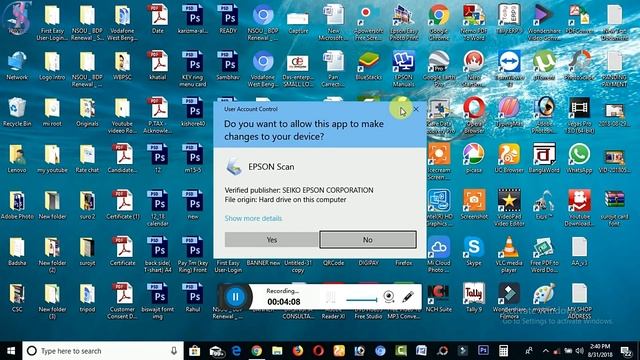Select the Lenovo folder on desktop

click(x=17, y=159)
